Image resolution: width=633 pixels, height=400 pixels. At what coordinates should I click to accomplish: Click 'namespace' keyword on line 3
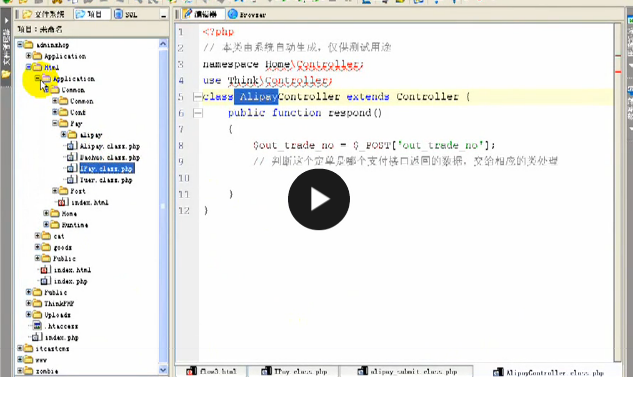click(x=231, y=65)
